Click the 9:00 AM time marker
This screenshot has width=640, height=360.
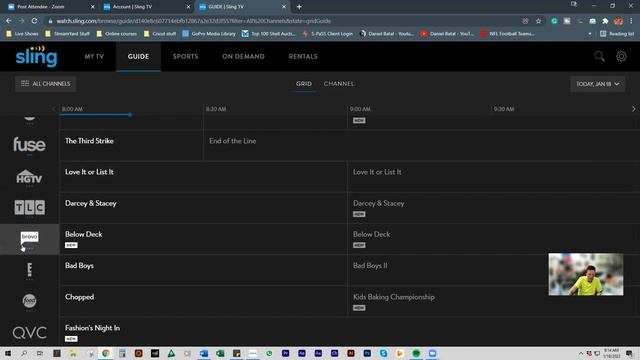(360, 109)
